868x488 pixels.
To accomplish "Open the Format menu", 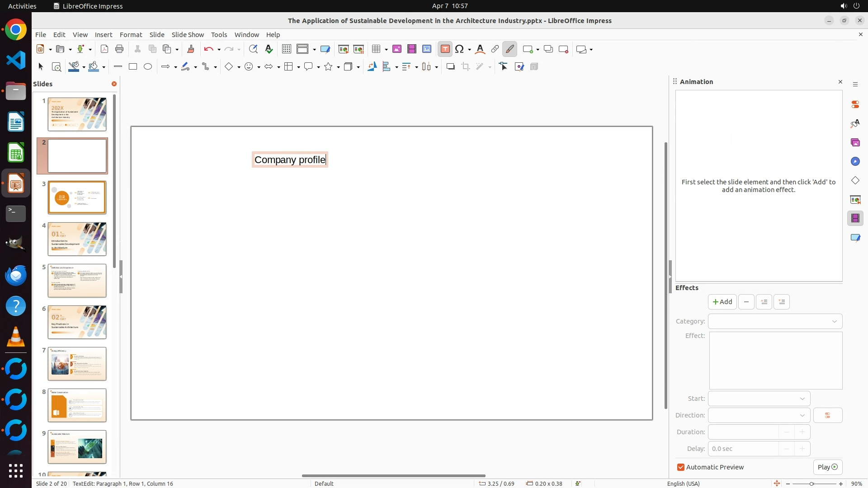I will pyautogui.click(x=131, y=35).
